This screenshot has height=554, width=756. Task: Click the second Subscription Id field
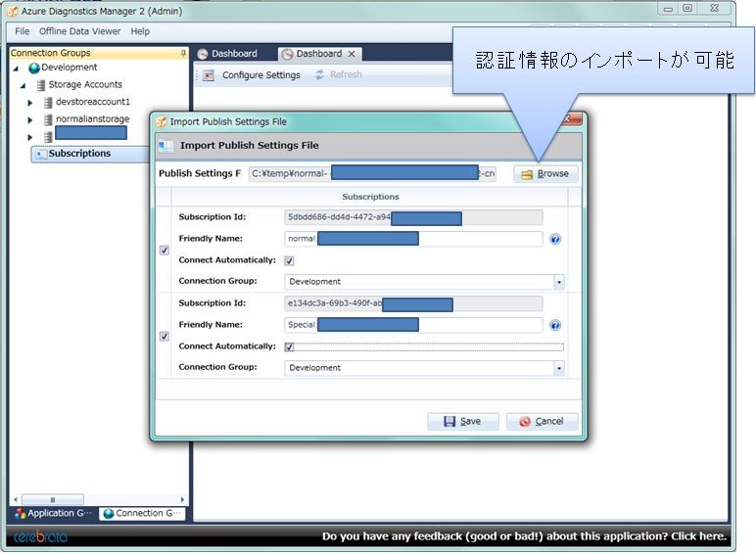pos(413,303)
